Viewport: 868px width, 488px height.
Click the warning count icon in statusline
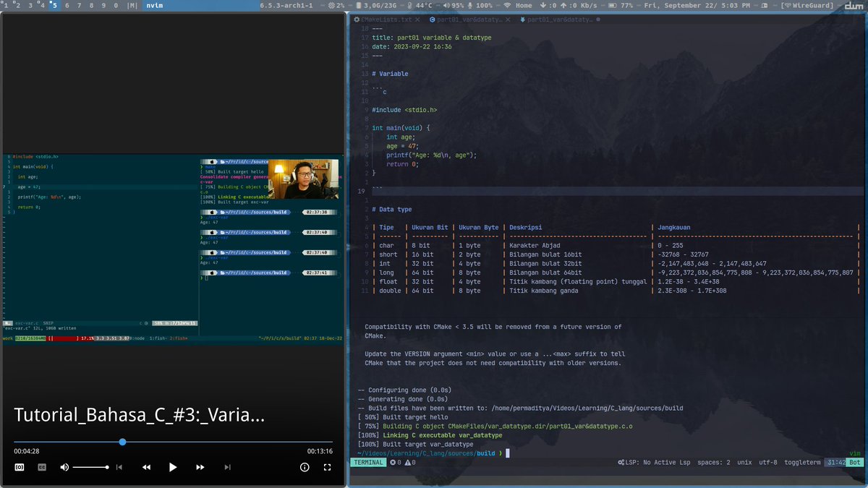pos(409,462)
